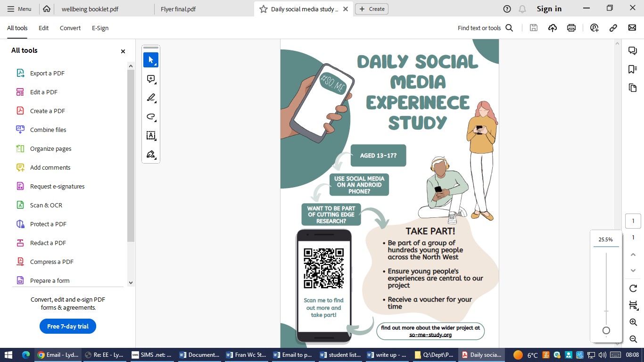Click the 25.5% zoom value field
Image resolution: width=644 pixels, height=362 pixels.
606,239
